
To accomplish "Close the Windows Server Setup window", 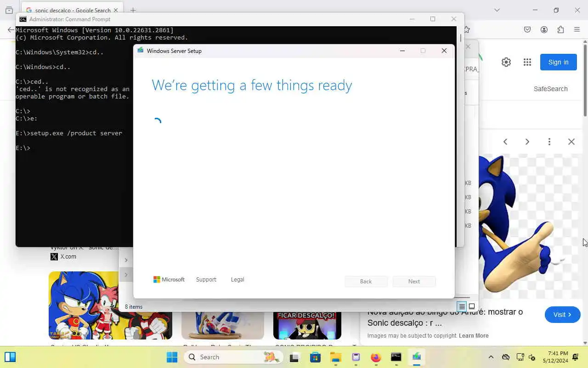I will 444,51.
